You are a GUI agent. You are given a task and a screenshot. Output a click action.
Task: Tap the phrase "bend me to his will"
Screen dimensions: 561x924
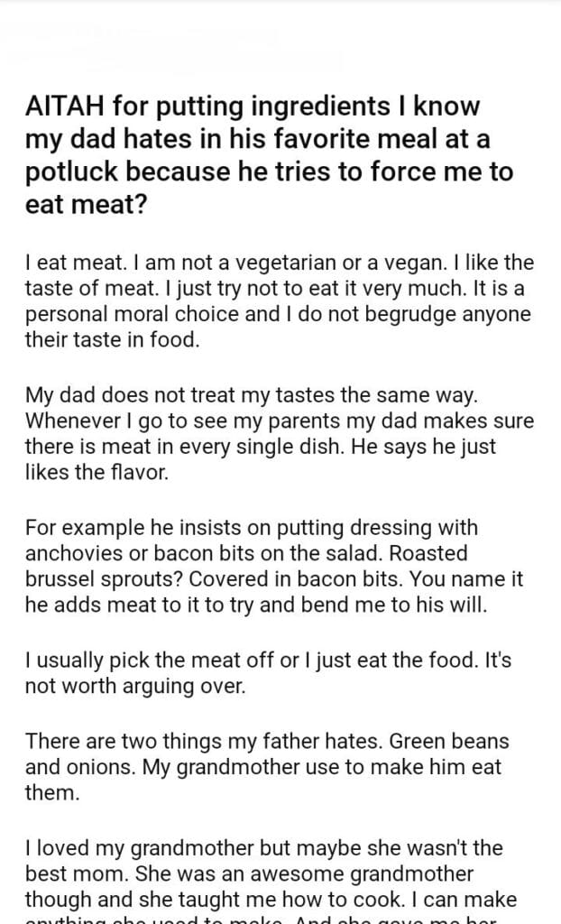pos(398,605)
